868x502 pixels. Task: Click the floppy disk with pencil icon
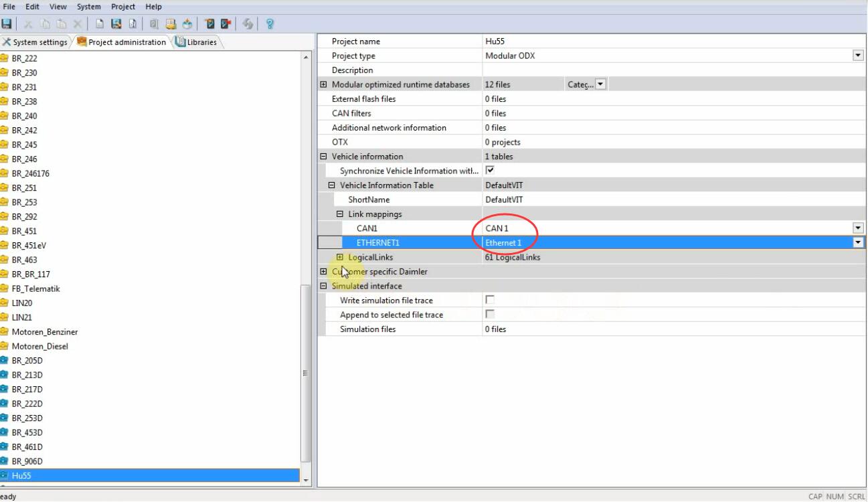(x=116, y=24)
